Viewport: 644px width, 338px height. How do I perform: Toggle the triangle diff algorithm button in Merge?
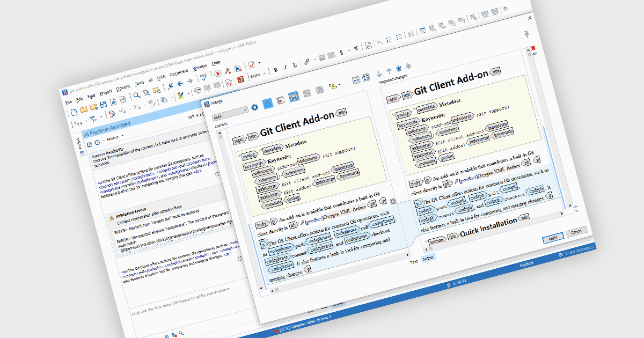pos(267,104)
